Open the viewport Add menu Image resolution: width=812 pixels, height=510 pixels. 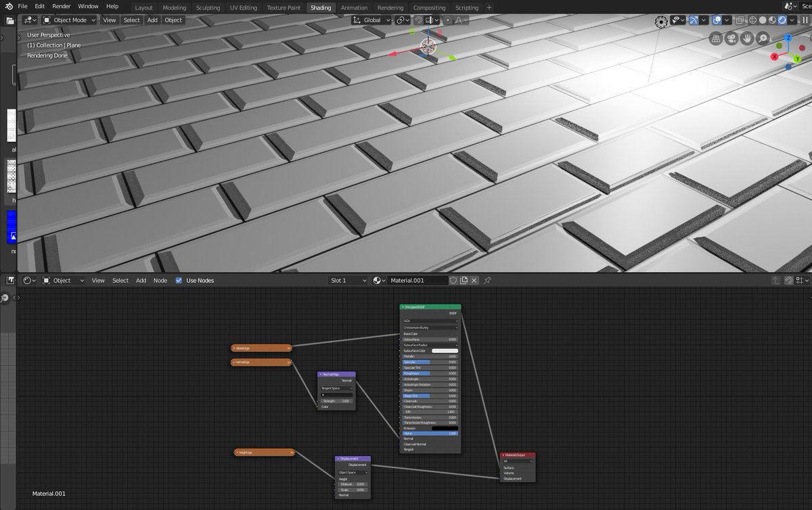pyautogui.click(x=153, y=20)
